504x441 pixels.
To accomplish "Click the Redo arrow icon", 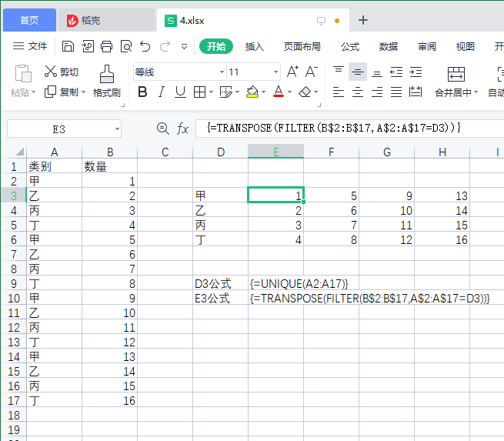I will tap(165, 47).
